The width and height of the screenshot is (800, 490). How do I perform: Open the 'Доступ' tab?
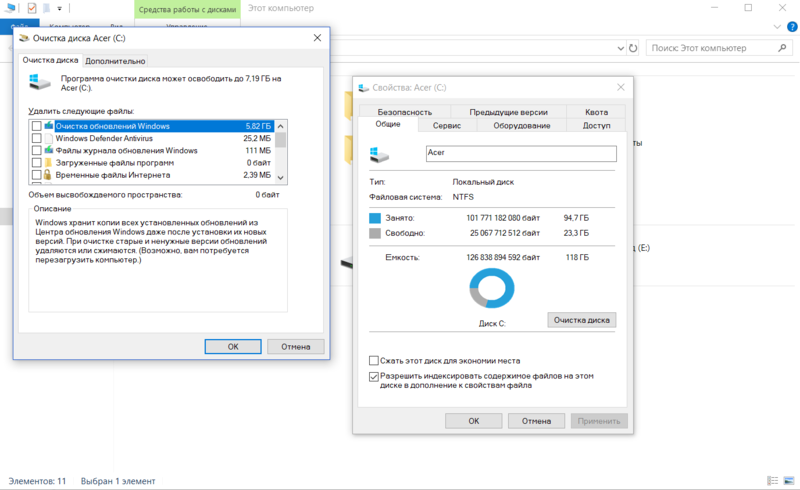[596, 126]
